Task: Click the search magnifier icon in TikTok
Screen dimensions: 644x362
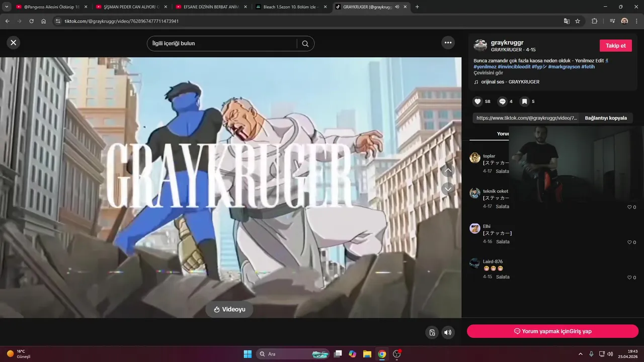Action: [x=305, y=43]
